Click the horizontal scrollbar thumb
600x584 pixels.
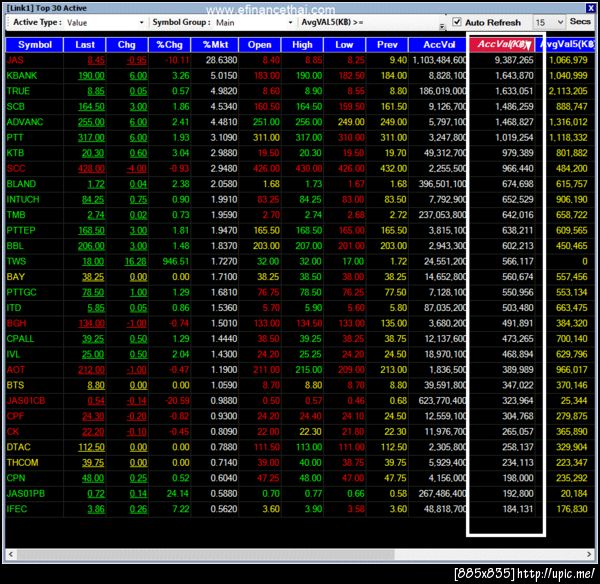(x=205, y=554)
